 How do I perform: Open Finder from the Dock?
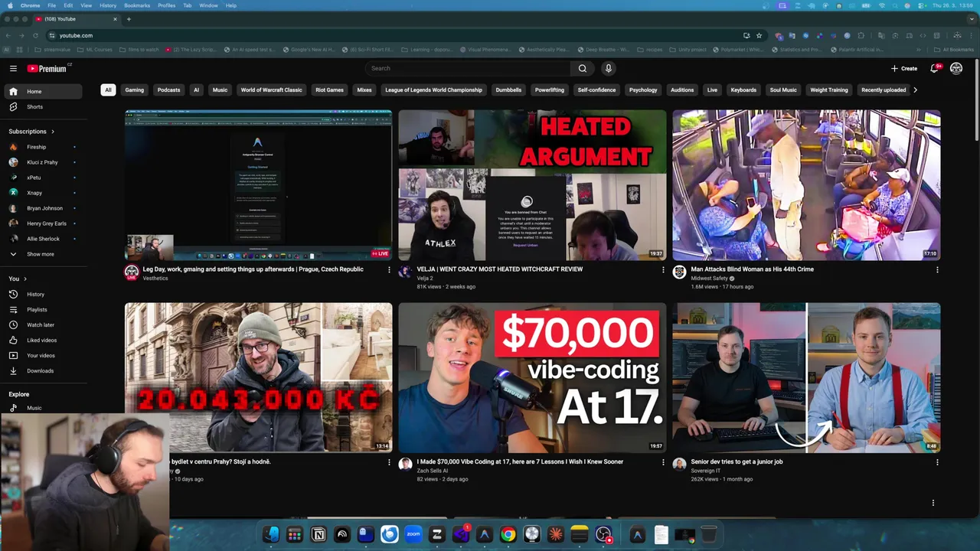271,534
